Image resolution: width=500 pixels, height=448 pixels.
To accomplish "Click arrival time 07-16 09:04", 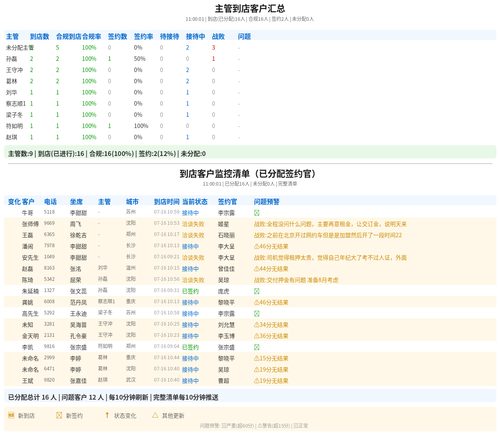I will (x=167, y=346).
